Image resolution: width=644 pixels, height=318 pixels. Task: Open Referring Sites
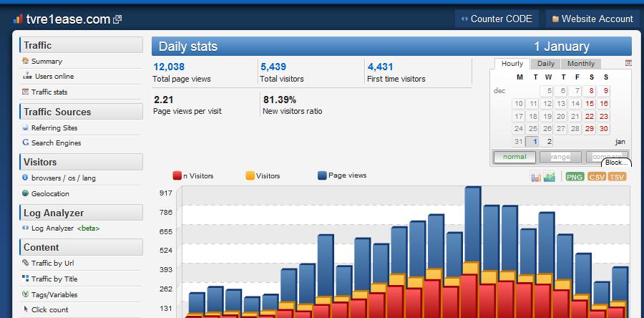54,127
